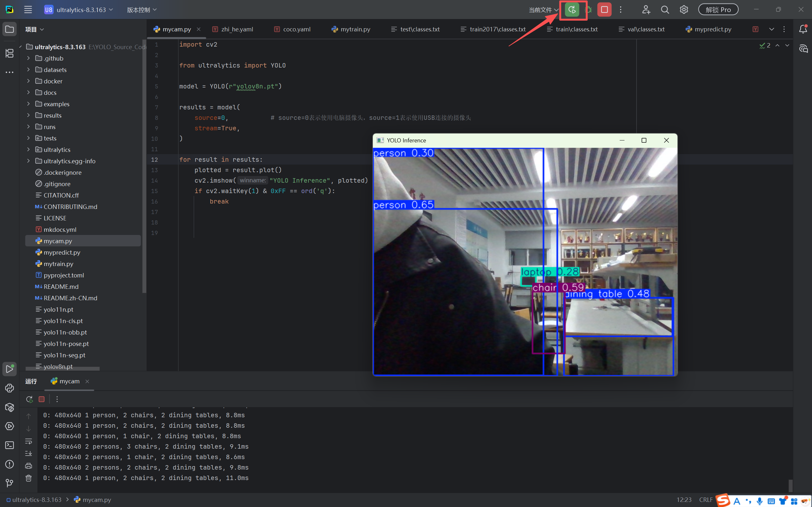This screenshot has height=507, width=812.
Task: Open the Problems tool window icon
Action: point(10,464)
